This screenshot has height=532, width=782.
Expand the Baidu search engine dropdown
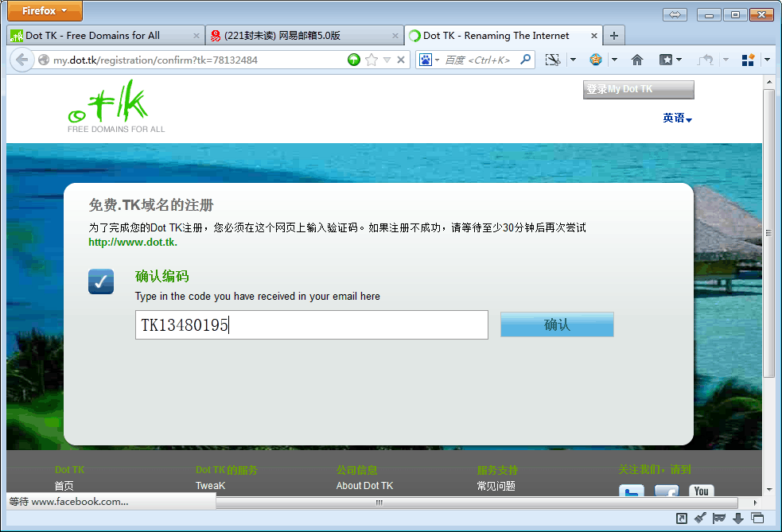pyautogui.click(x=429, y=60)
